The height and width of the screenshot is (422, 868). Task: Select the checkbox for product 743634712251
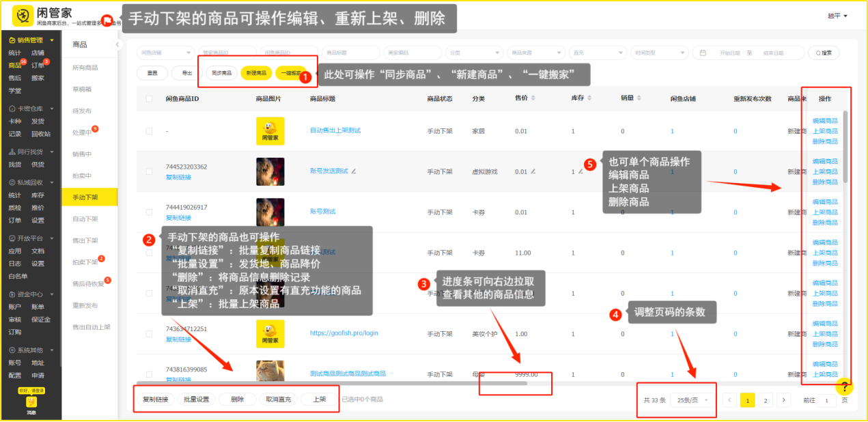(x=149, y=334)
